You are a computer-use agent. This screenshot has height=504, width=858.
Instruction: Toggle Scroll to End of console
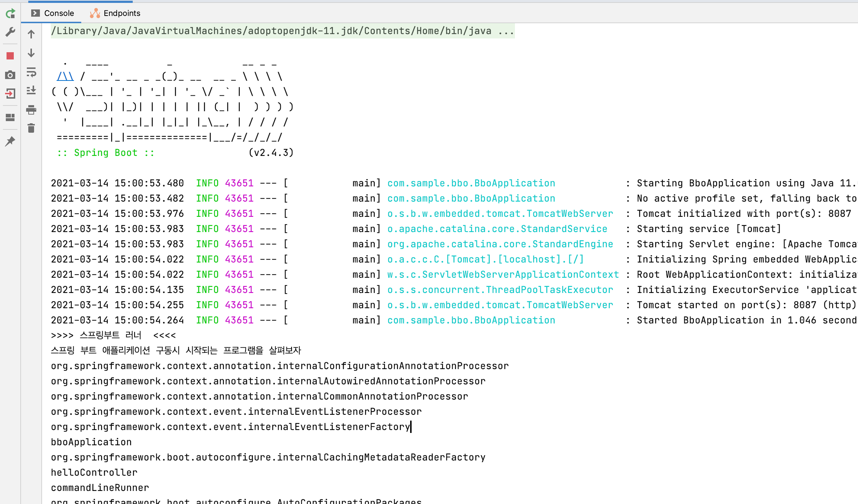click(x=31, y=90)
